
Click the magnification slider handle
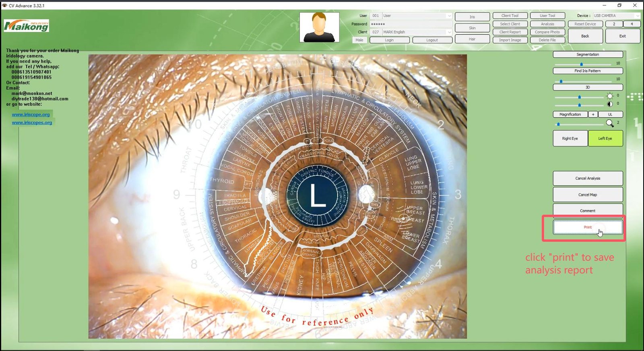tap(558, 124)
